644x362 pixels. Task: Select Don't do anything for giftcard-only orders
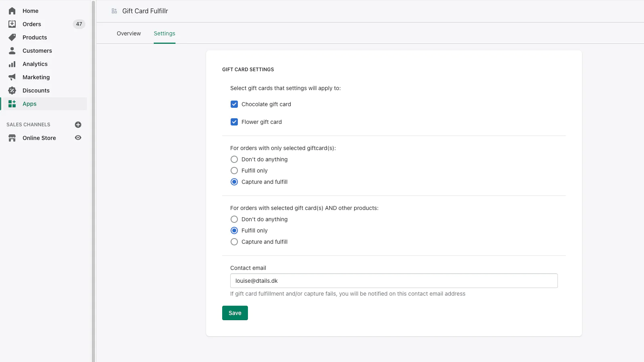click(x=234, y=159)
